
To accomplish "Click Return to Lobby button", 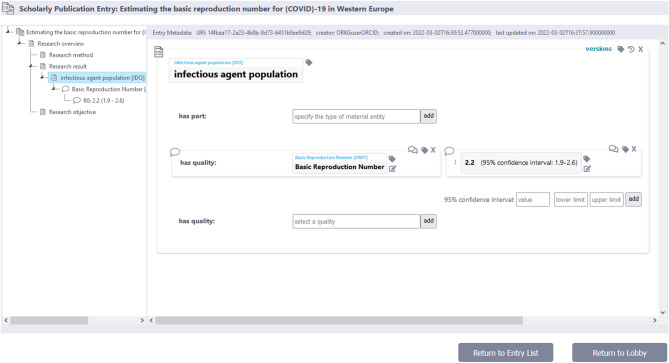I will 620,353.
